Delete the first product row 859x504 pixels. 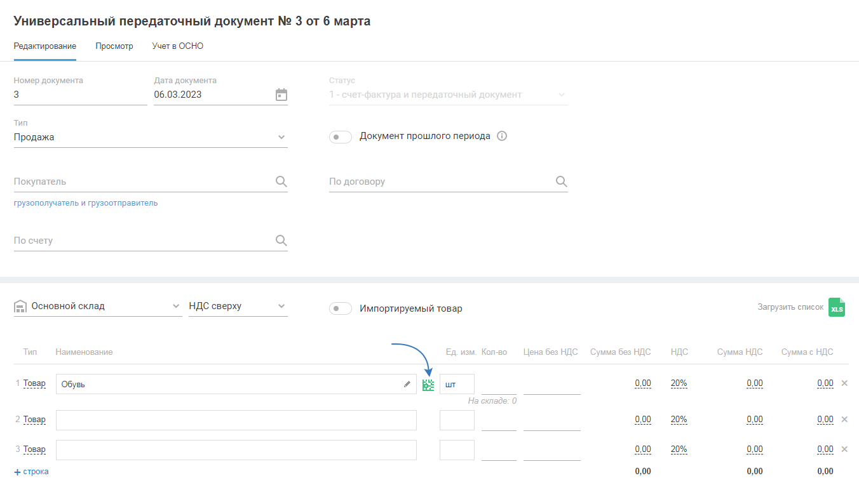844,383
